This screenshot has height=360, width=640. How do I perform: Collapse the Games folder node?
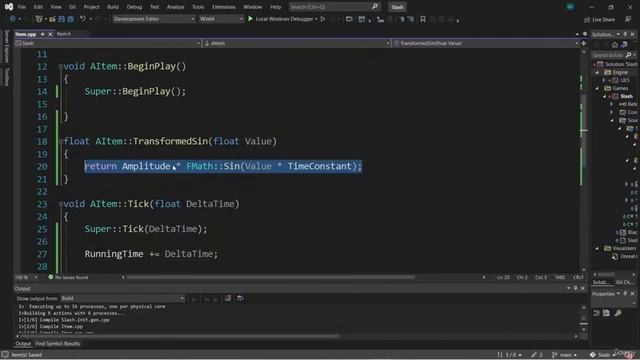click(x=597, y=88)
